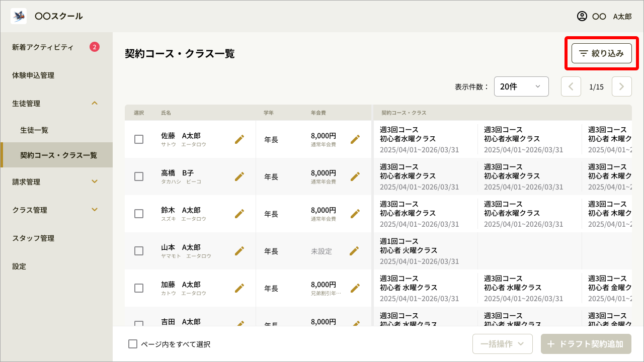Go to next page of results

click(621, 86)
